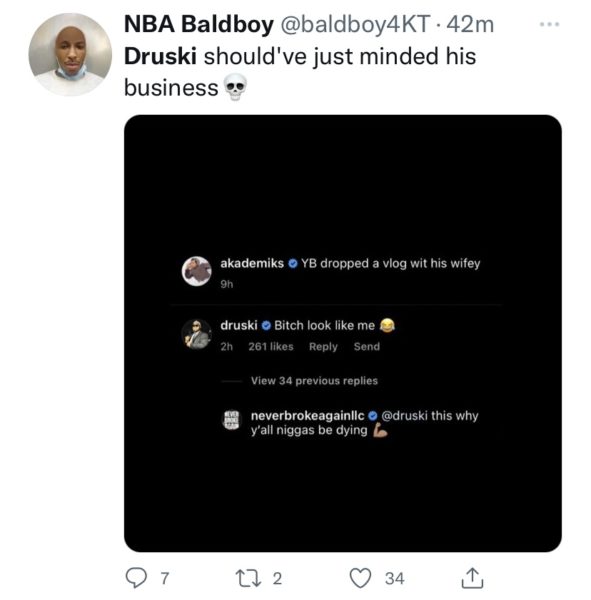
Task: Retweet using the retweet arrows icon
Action: tap(248, 578)
